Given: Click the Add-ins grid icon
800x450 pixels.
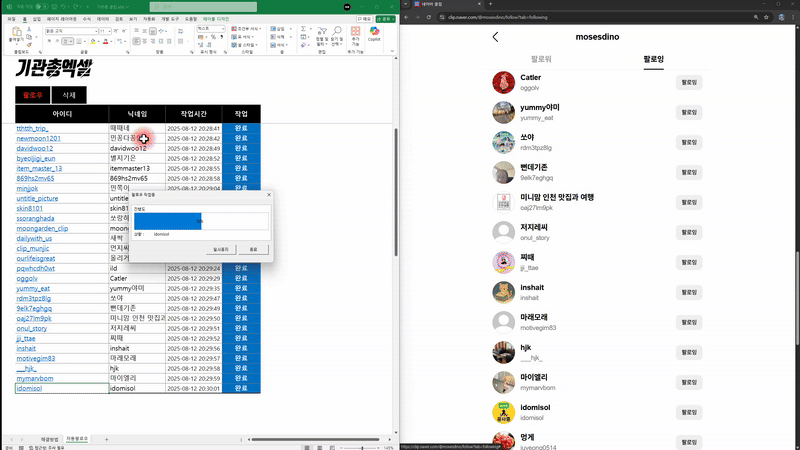Looking at the screenshot, I should (x=356, y=32).
